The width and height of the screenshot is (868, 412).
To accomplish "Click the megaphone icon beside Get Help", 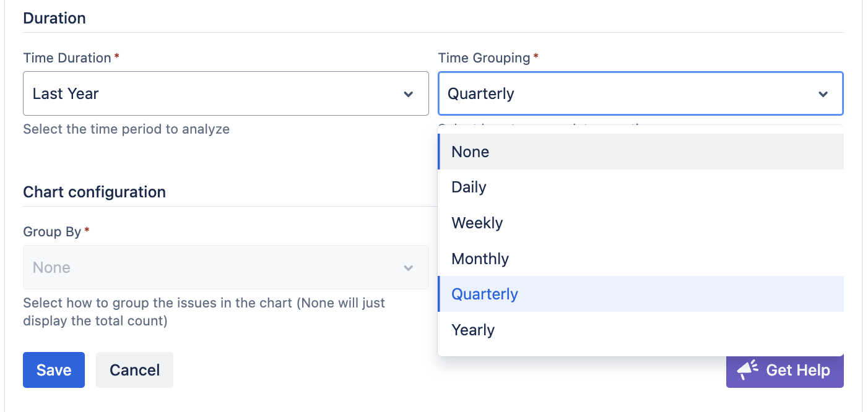I will [x=748, y=370].
